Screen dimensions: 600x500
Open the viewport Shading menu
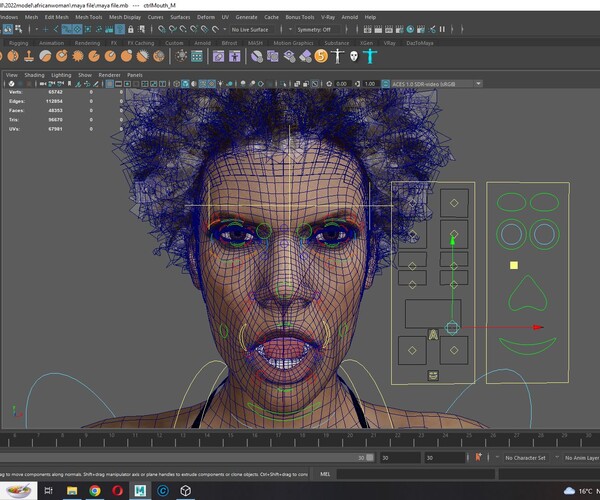(34, 75)
